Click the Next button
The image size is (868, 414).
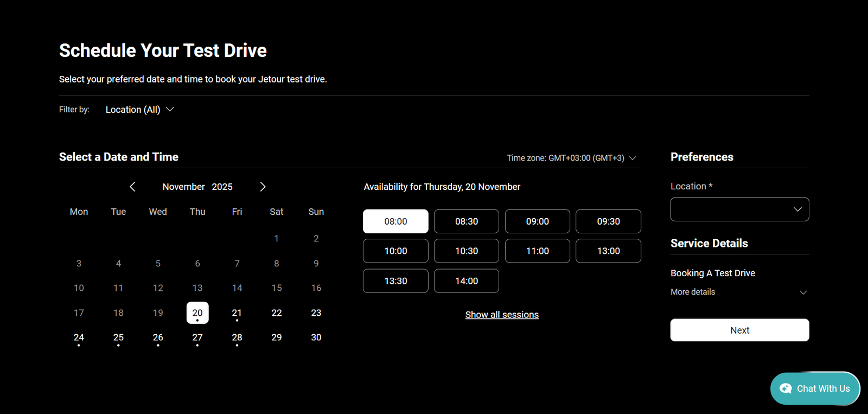739,330
